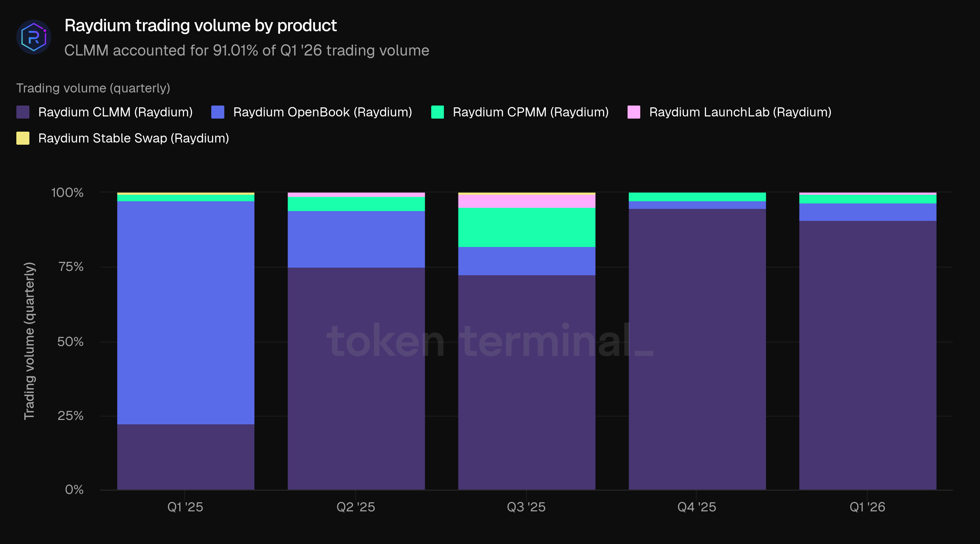The height and width of the screenshot is (544, 980).
Task: Click the Raydium CPMM green legend swatch
Action: [x=437, y=112]
